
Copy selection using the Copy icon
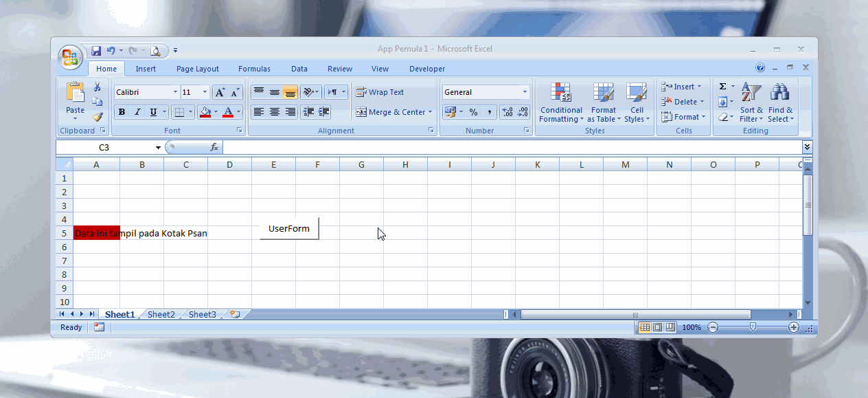(98, 102)
